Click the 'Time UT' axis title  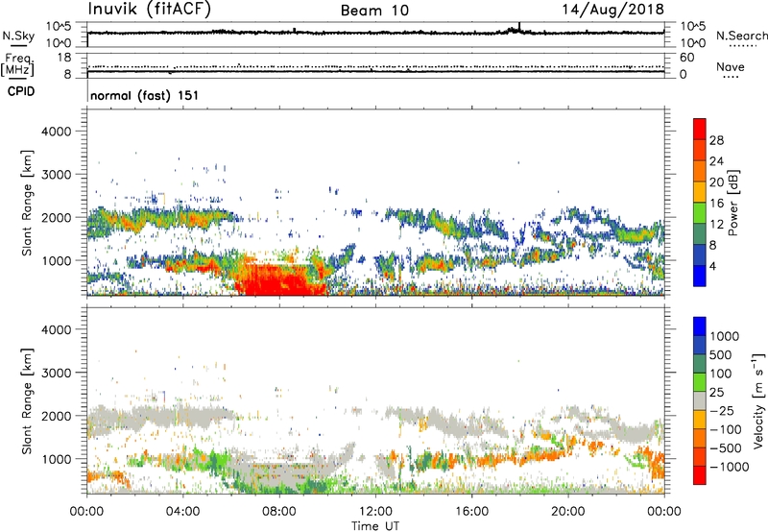click(375, 526)
